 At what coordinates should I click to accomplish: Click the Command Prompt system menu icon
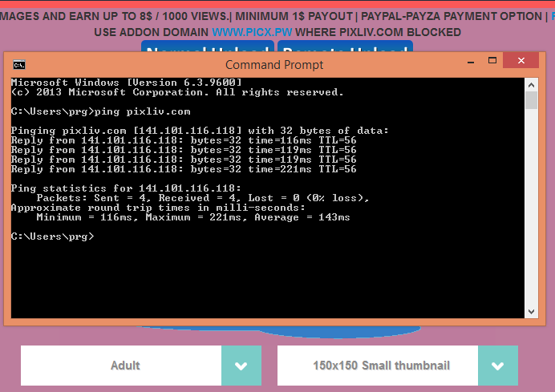tap(18, 64)
